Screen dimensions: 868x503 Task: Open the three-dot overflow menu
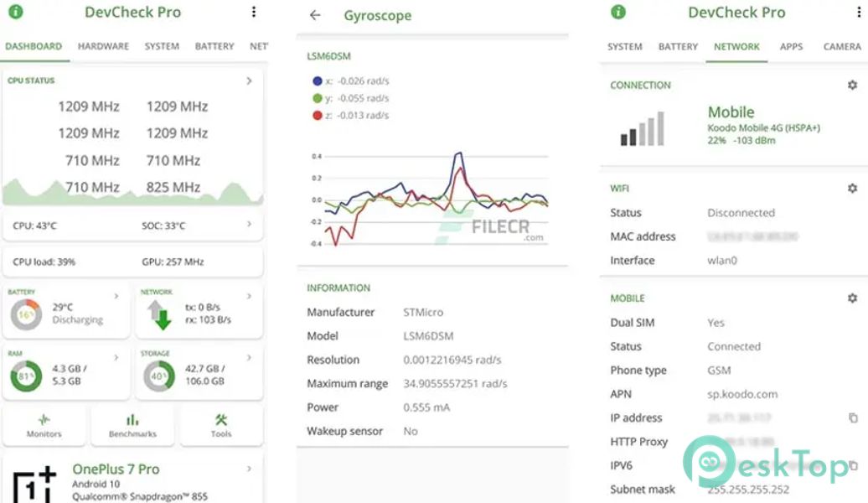click(x=254, y=12)
